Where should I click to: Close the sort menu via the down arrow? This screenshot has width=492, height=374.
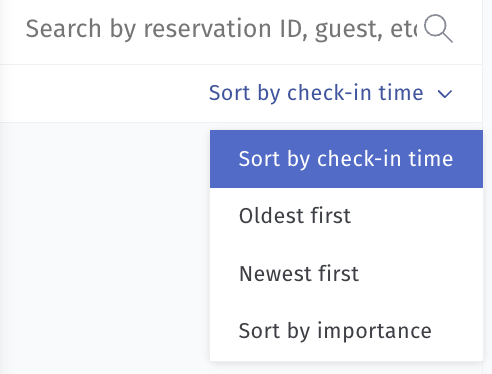[445, 94]
